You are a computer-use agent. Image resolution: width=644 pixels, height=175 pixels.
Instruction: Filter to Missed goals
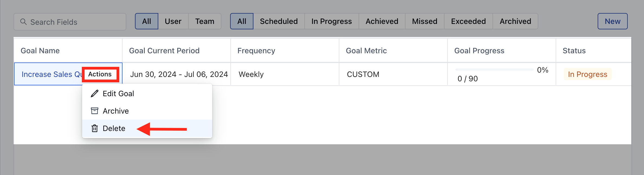point(425,21)
